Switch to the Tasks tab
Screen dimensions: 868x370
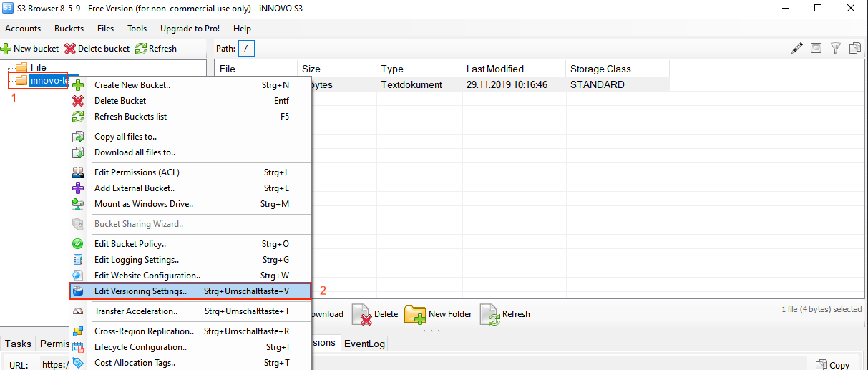click(x=18, y=344)
